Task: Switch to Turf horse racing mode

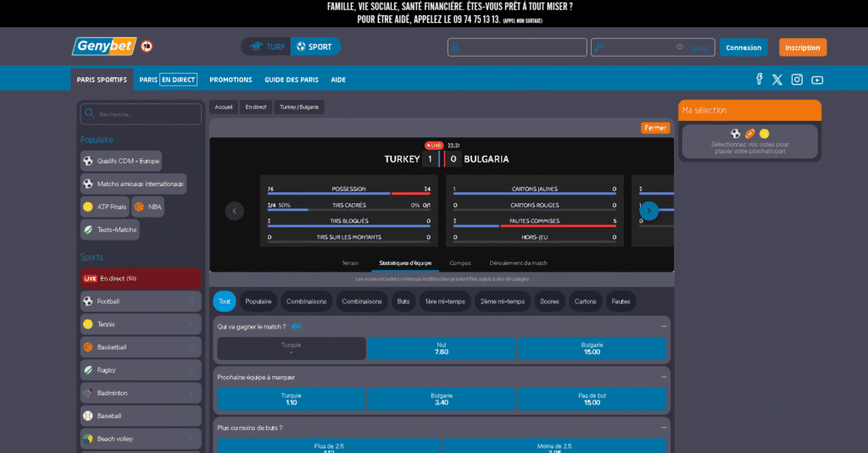Action: point(267,47)
